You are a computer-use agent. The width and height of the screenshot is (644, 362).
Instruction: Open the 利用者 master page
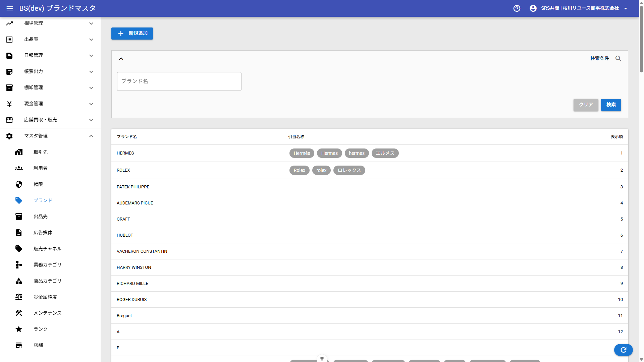click(50, 169)
